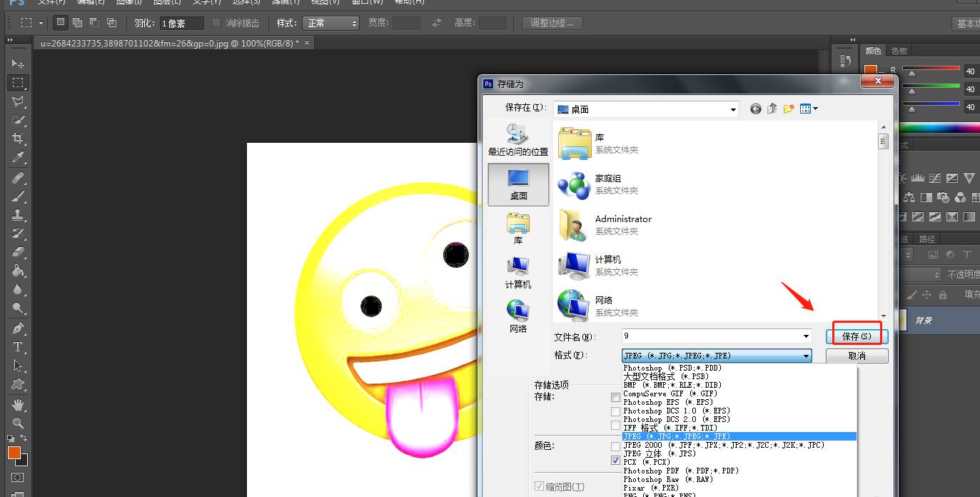Select the Pen tool
The height and width of the screenshot is (497, 980).
pyautogui.click(x=19, y=328)
